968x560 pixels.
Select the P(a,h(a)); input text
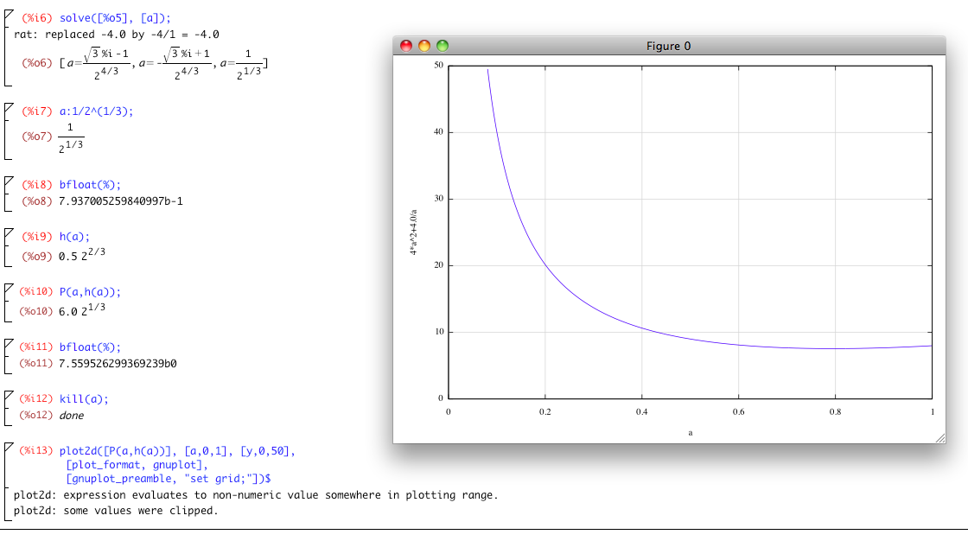click(x=90, y=292)
